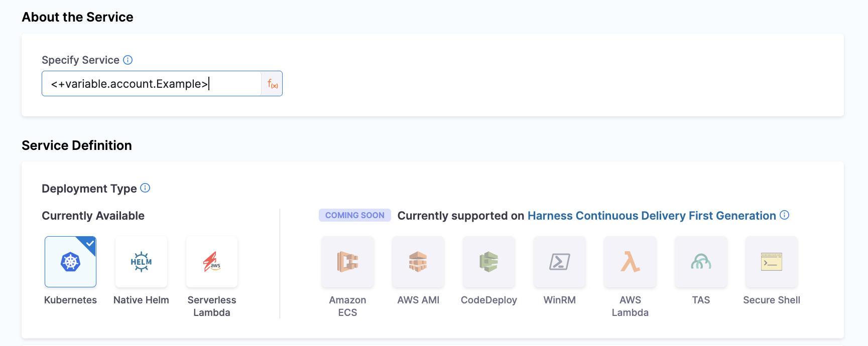
Task: Click the Specify Service text field
Action: (x=151, y=84)
